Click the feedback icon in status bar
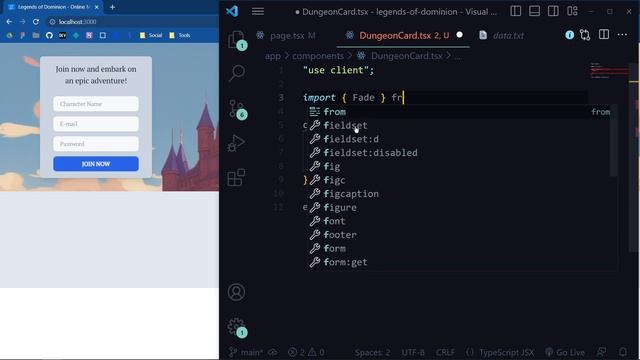640x360 pixels. click(601, 352)
